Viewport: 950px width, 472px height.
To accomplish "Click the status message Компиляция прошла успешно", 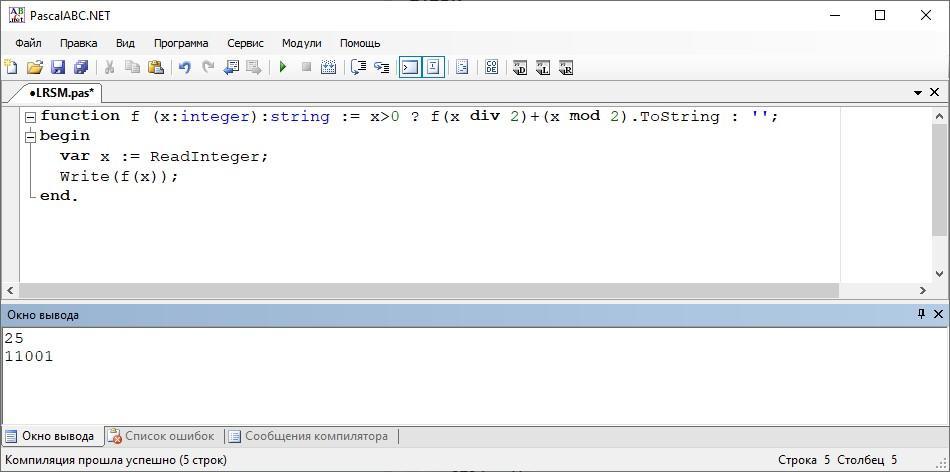I will [116, 460].
